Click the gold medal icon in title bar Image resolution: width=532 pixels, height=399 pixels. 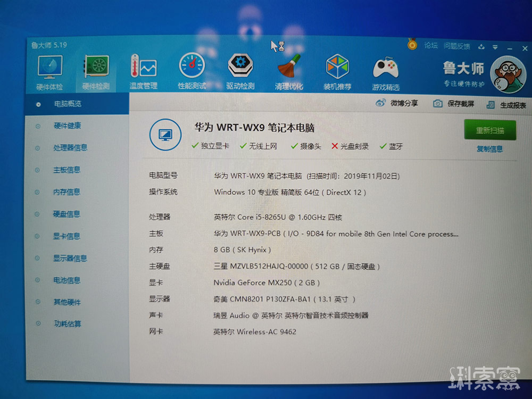pos(412,45)
